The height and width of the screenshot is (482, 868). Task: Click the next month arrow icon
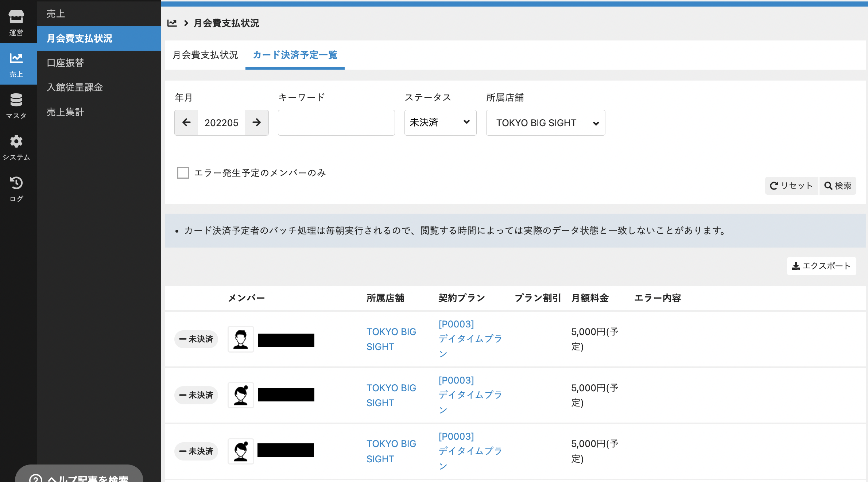[x=257, y=123]
